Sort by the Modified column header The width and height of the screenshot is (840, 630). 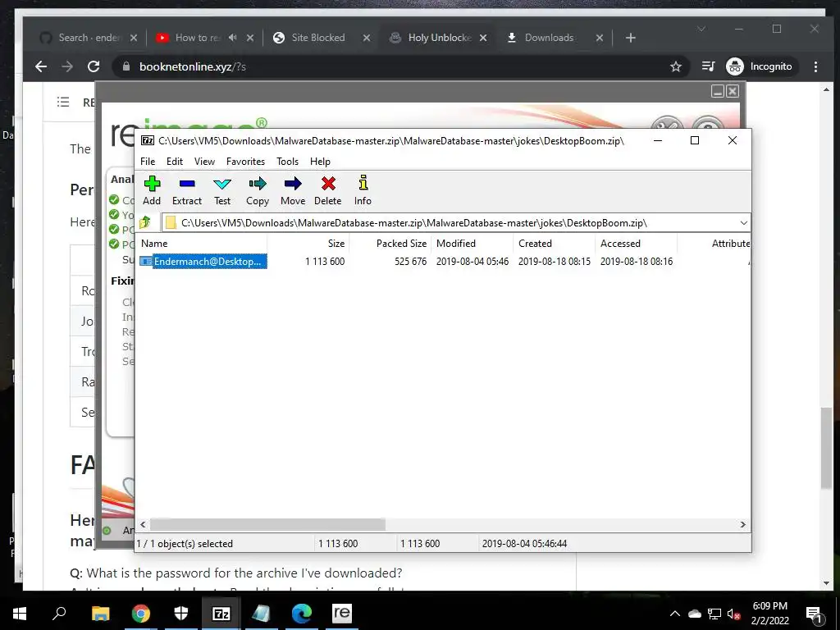[472, 243]
